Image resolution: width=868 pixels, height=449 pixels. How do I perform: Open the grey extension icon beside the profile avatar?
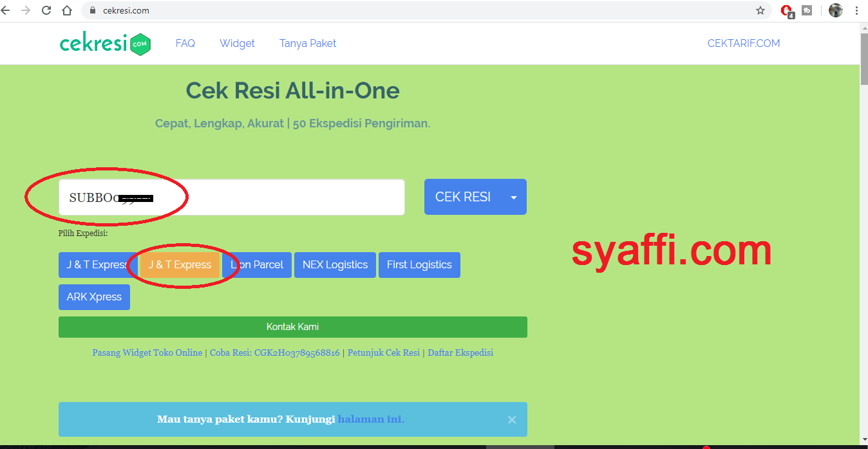tap(807, 10)
